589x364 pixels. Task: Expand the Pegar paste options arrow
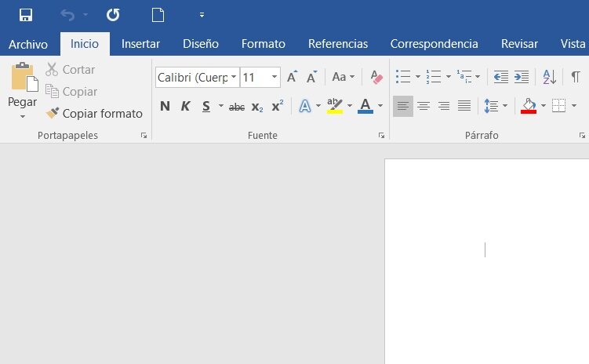click(23, 116)
